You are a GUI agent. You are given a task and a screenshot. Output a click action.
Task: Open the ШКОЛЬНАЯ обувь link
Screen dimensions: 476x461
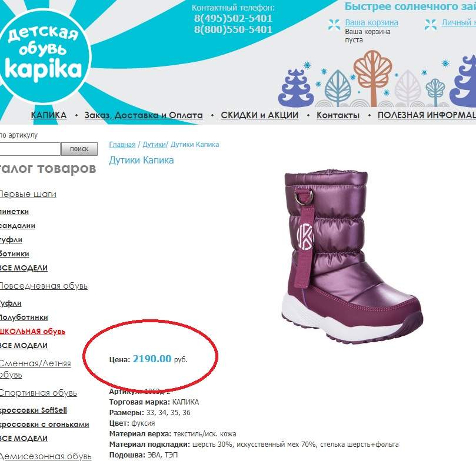32,332
